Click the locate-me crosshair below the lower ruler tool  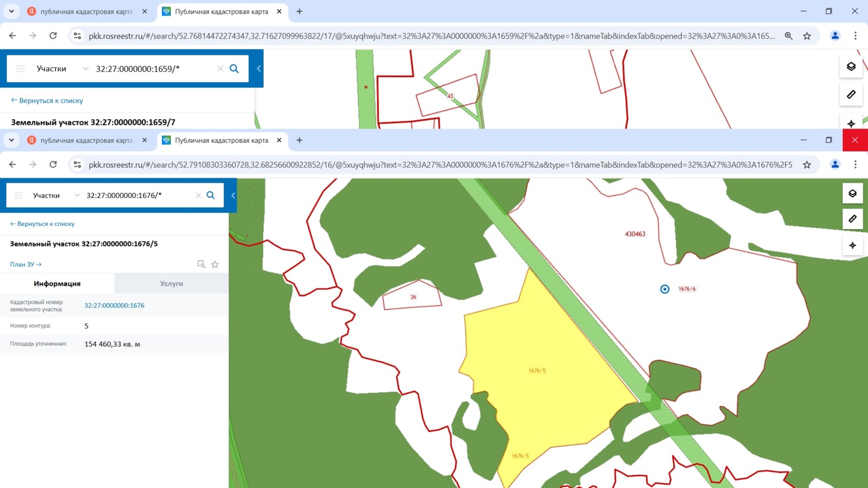[853, 245]
